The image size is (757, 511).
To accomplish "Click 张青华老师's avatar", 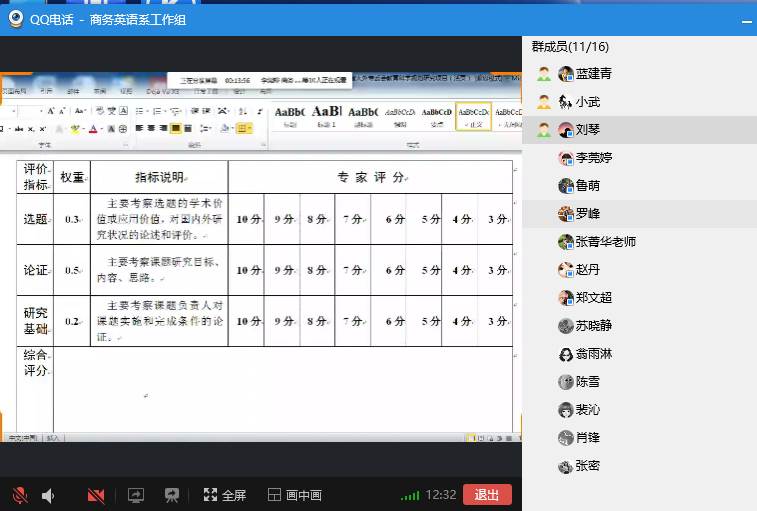I will point(566,242).
